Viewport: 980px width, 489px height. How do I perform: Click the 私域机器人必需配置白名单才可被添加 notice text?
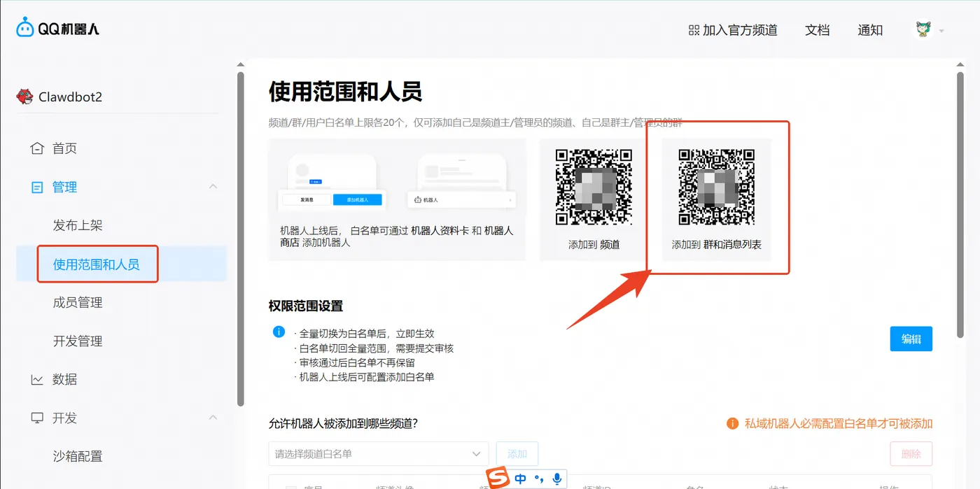(839, 423)
